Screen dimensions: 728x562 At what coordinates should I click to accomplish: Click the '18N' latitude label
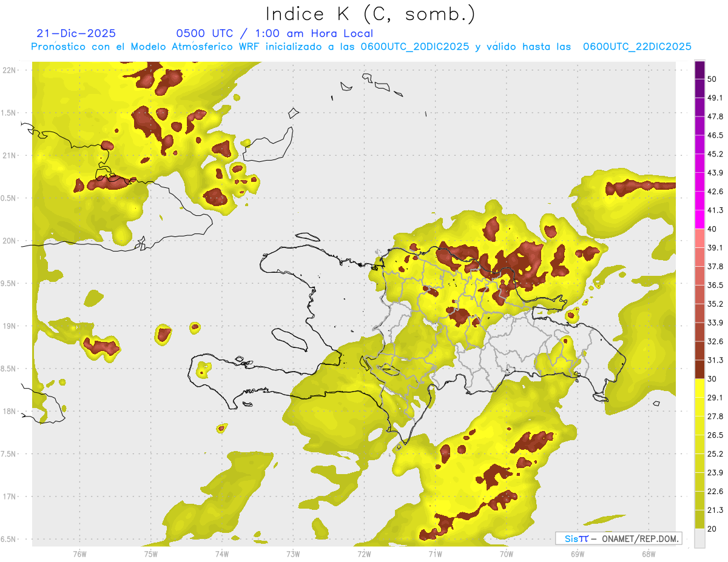click(x=10, y=411)
